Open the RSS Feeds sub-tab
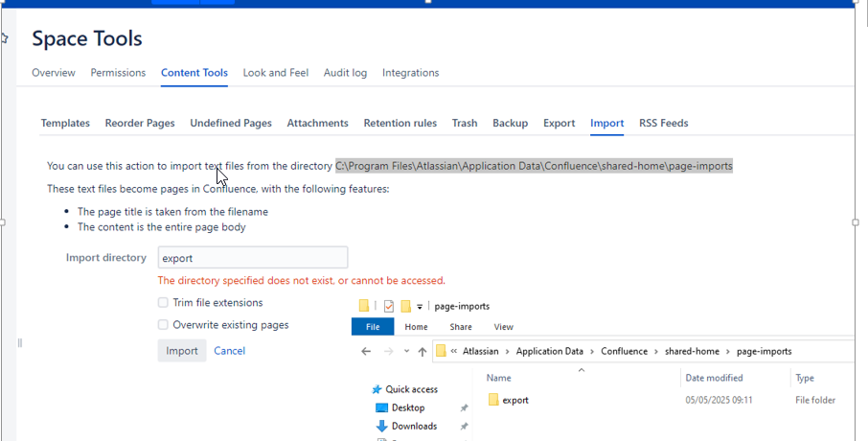This screenshot has width=868, height=441. tap(664, 123)
